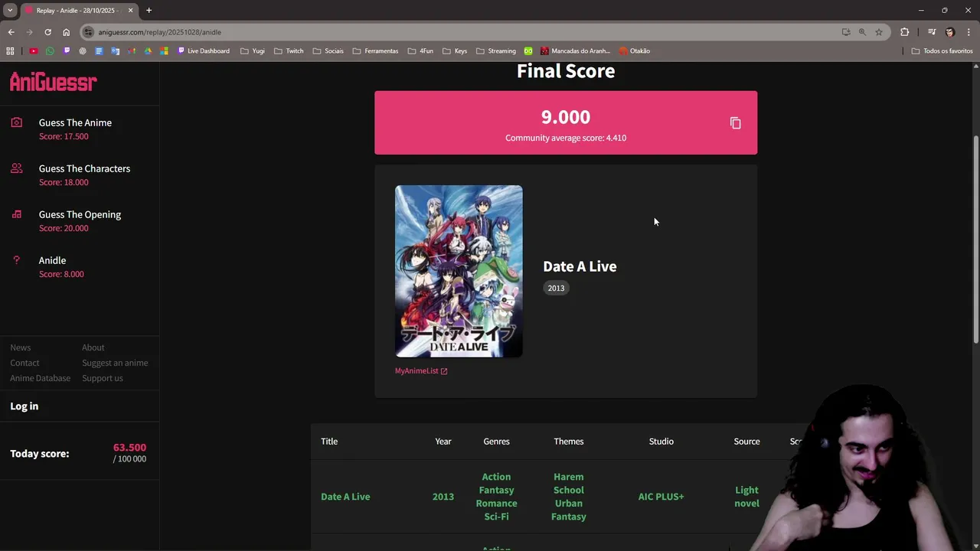Open the Sociais bookmarks folder

[328, 51]
